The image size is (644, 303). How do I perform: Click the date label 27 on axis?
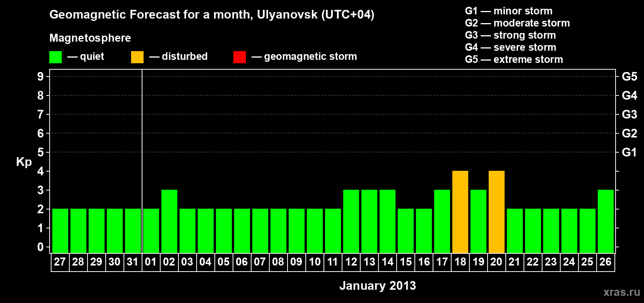pos(60,262)
